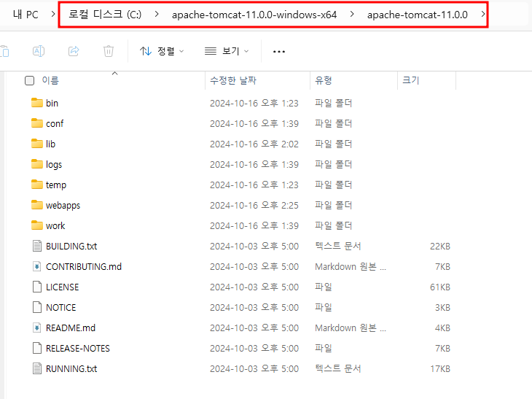Click the README.md markdown file icon
Image resolution: width=532 pixels, height=399 pixels.
37,328
